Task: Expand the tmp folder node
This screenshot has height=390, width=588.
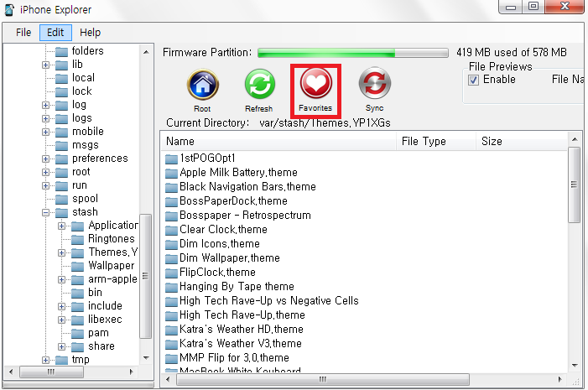Action: pos(45,361)
